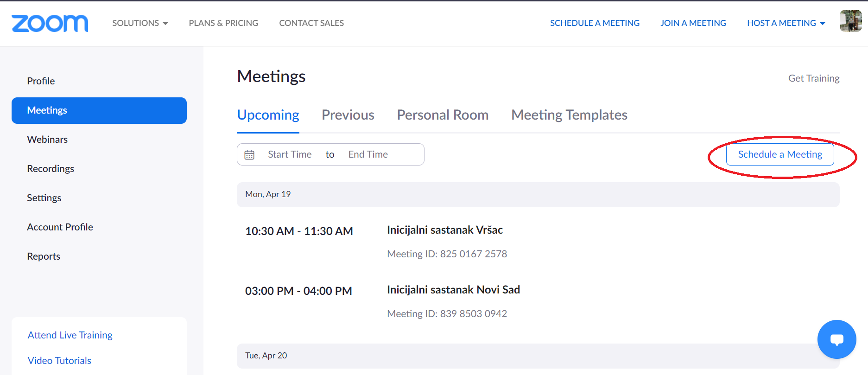Open Webinars in sidebar
Screen dimensions: 868x376
[x=47, y=140]
